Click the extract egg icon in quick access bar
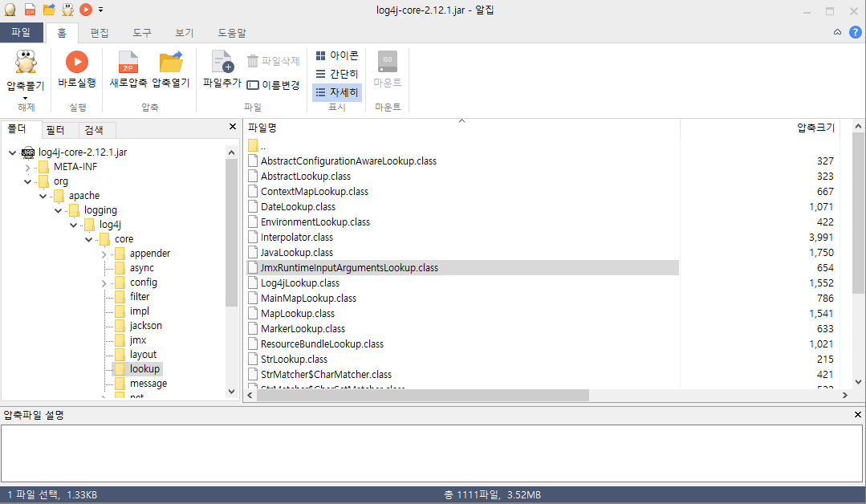Screen dimensions: 866x504 pyautogui.click(x=68, y=10)
